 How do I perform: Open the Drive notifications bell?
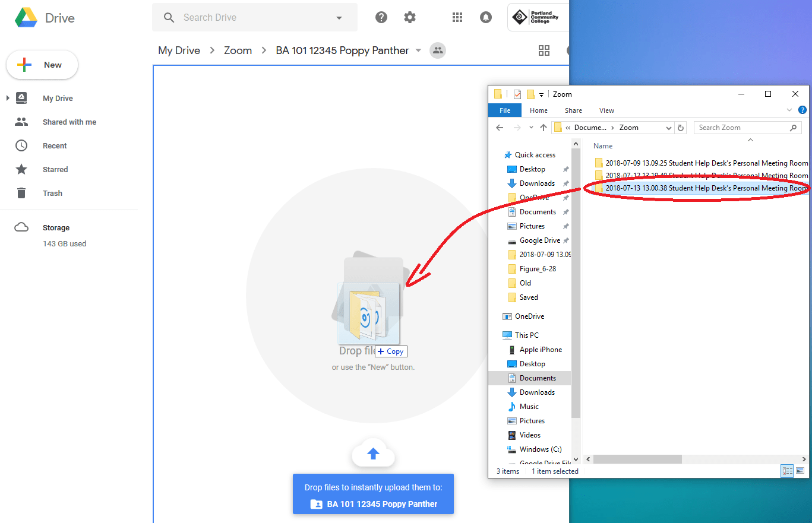(x=486, y=17)
